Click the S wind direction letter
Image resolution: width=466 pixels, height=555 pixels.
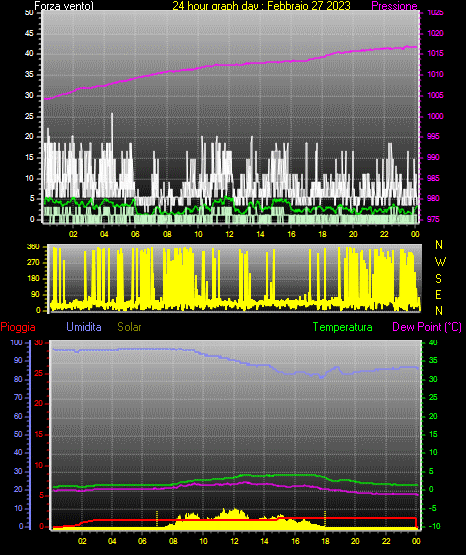tap(438, 279)
